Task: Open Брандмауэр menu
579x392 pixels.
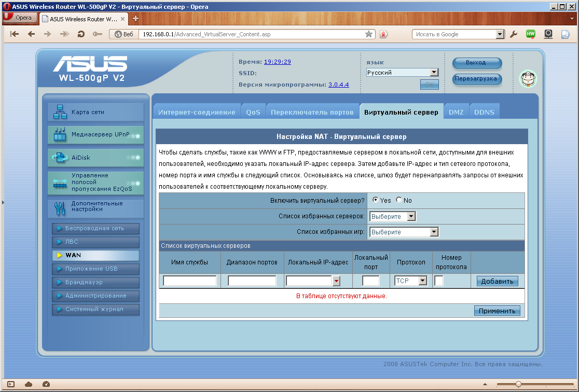Action: click(95, 282)
